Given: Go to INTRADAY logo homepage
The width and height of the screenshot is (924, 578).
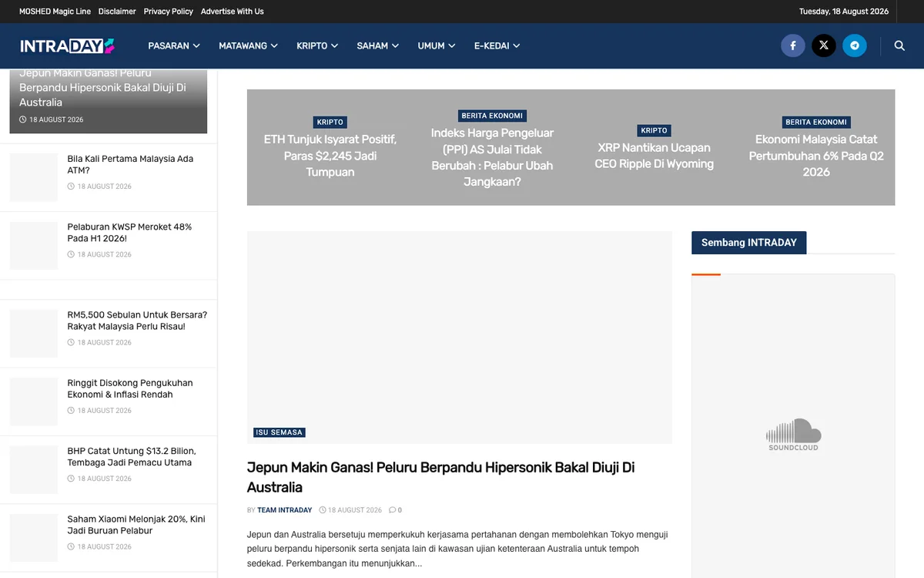Looking at the screenshot, I should pos(67,45).
